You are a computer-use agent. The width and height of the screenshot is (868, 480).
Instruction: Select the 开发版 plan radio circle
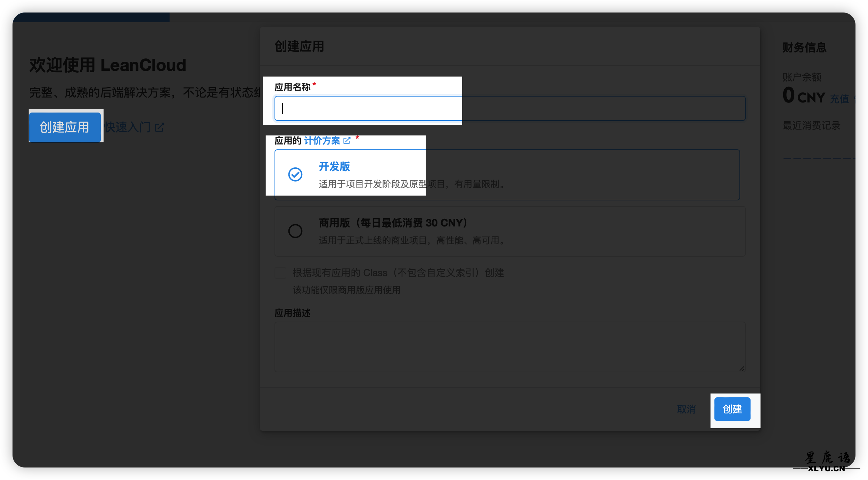[x=295, y=174]
